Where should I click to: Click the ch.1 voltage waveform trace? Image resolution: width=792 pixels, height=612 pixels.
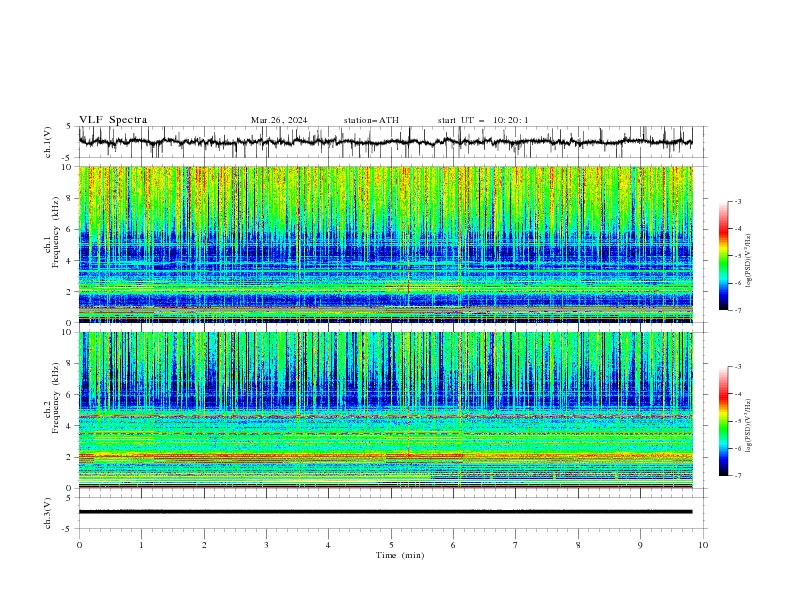pyautogui.click(x=385, y=142)
